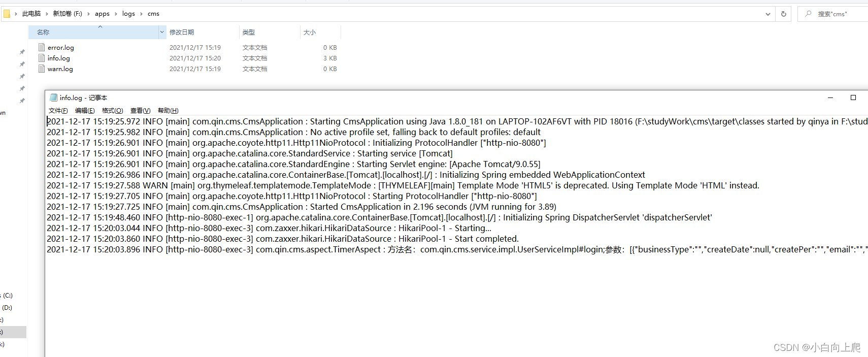Screen dimensions: 868x357
Task: Click the info.log file icon
Action: (x=42, y=58)
